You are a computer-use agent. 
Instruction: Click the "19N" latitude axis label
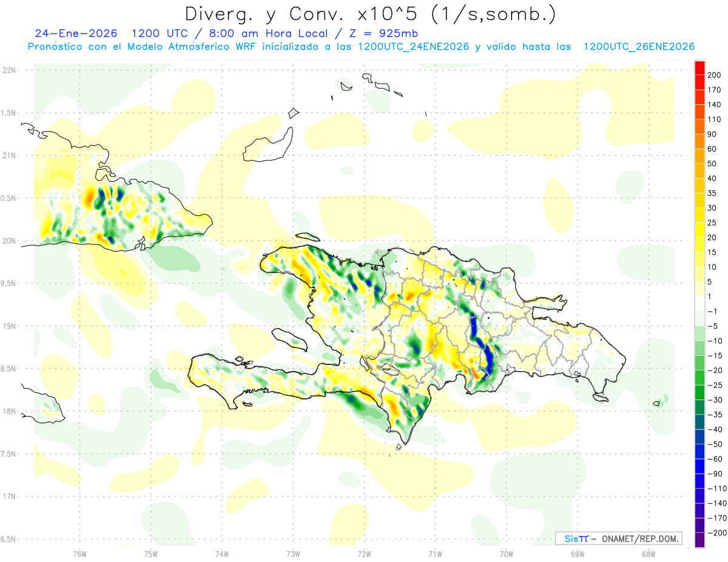(x=8, y=326)
